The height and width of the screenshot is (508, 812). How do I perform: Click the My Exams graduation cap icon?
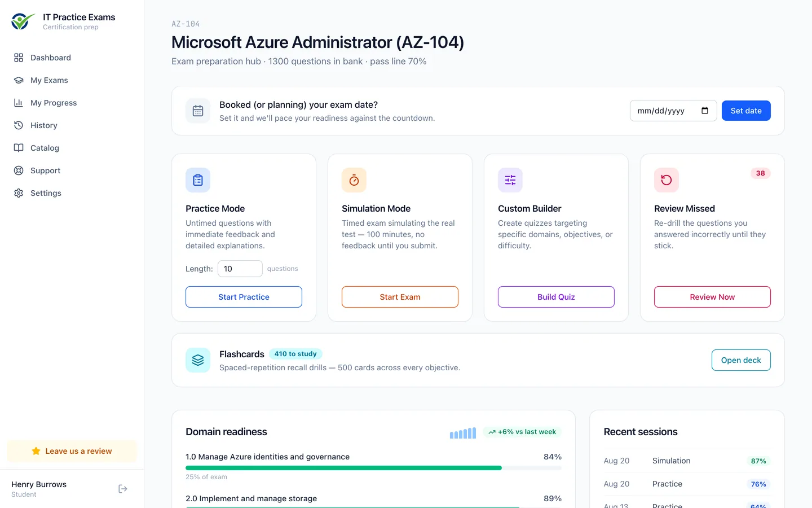(x=19, y=80)
